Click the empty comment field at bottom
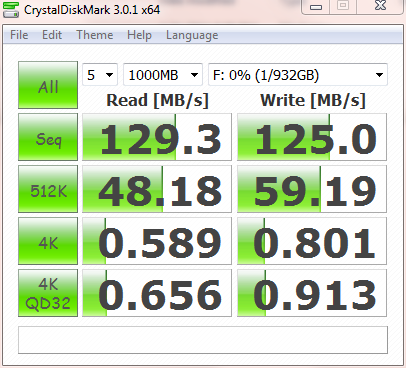406x368 pixels. 203,340
